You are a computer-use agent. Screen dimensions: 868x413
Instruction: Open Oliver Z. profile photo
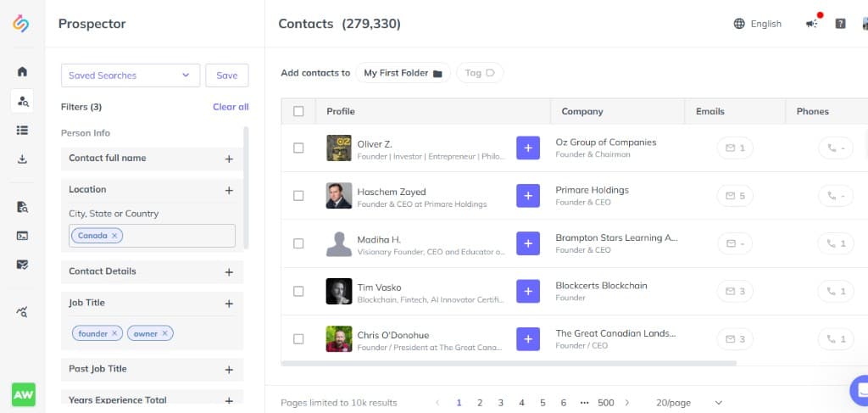point(339,148)
